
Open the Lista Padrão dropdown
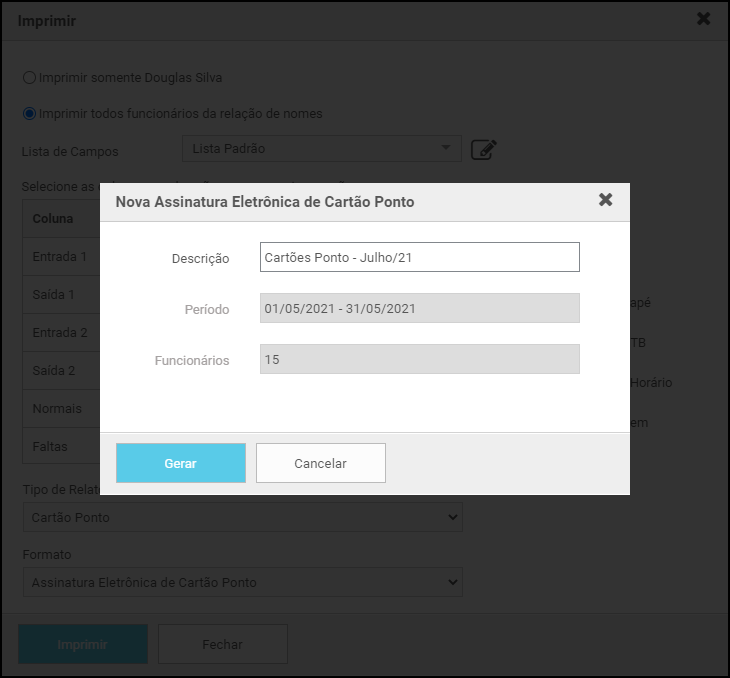tap(321, 149)
